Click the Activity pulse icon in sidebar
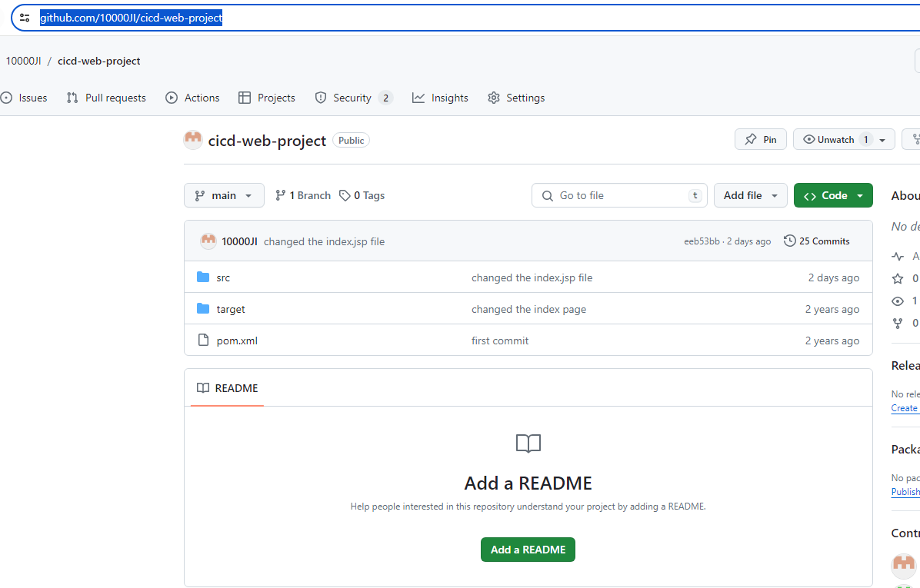This screenshot has width=920, height=588. point(898,257)
